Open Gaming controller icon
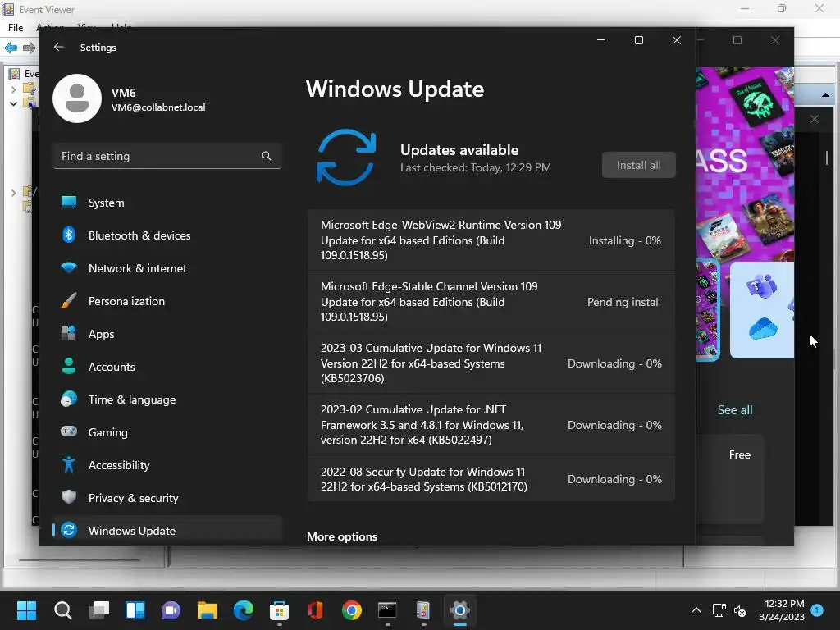 point(69,431)
